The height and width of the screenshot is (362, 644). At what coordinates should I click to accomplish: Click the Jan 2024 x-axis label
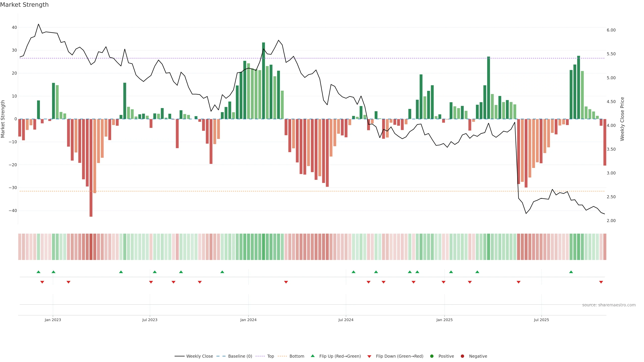[x=248, y=320]
